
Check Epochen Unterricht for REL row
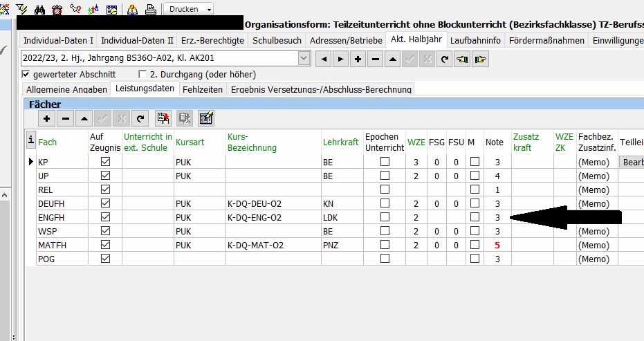pyautogui.click(x=385, y=190)
